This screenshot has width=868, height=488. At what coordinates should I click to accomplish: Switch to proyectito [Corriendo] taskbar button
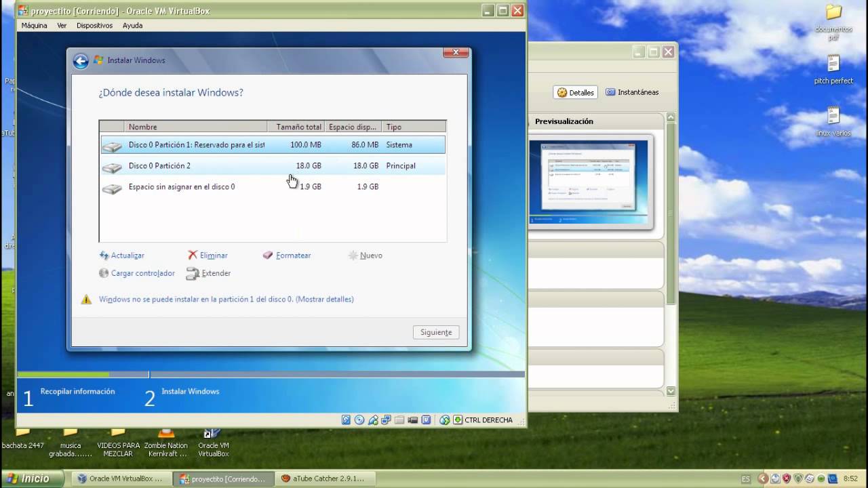coord(224,479)
